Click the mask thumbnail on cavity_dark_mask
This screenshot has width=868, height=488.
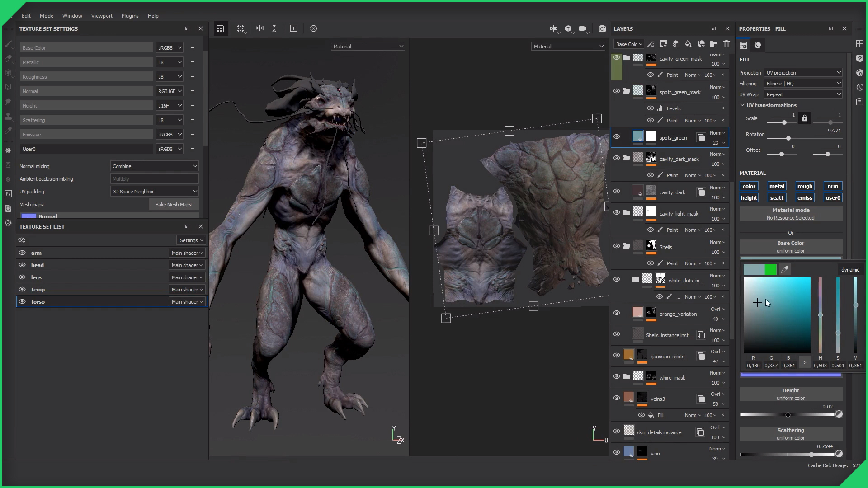pos(651,159)
